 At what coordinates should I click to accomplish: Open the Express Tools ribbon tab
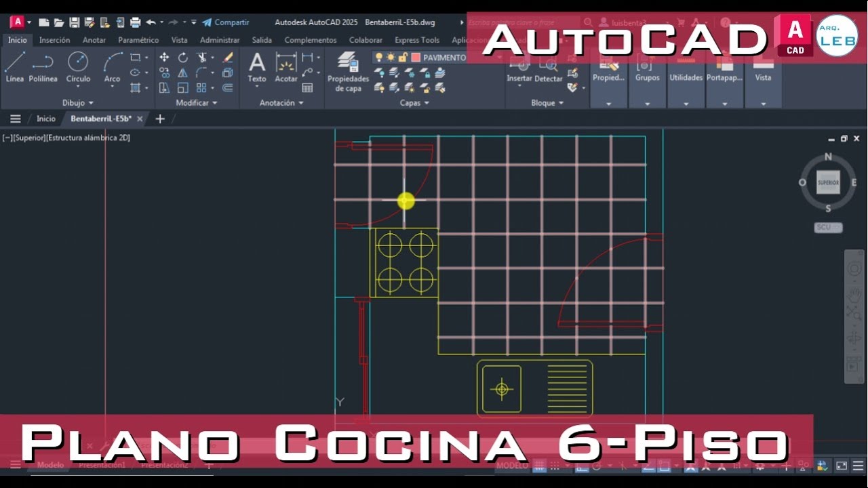(x=417, y=40)
